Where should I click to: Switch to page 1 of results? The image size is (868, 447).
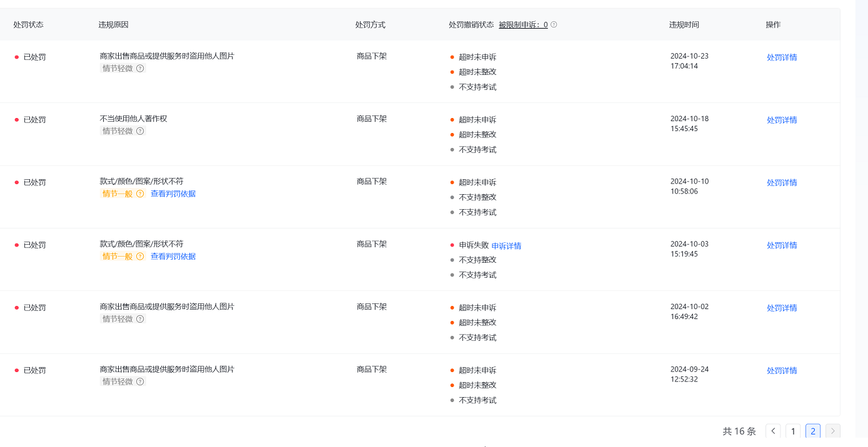[793, 431]
